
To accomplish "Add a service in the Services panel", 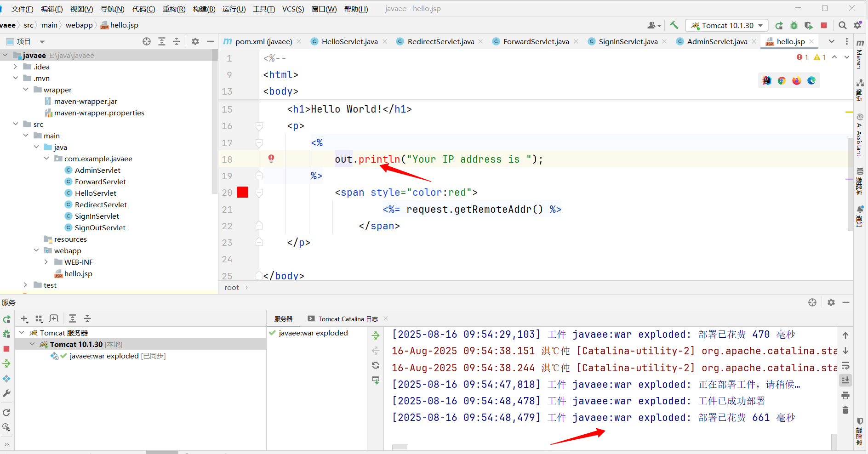I will pyautogui.click(x=24, y=318).
